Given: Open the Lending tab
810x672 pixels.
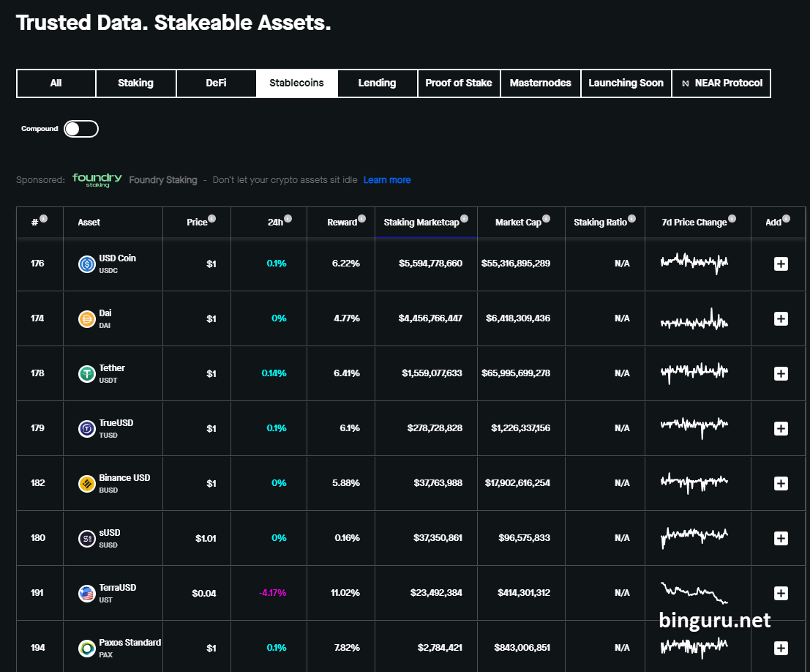Looking at the screenshot, I should click(377, 83).
